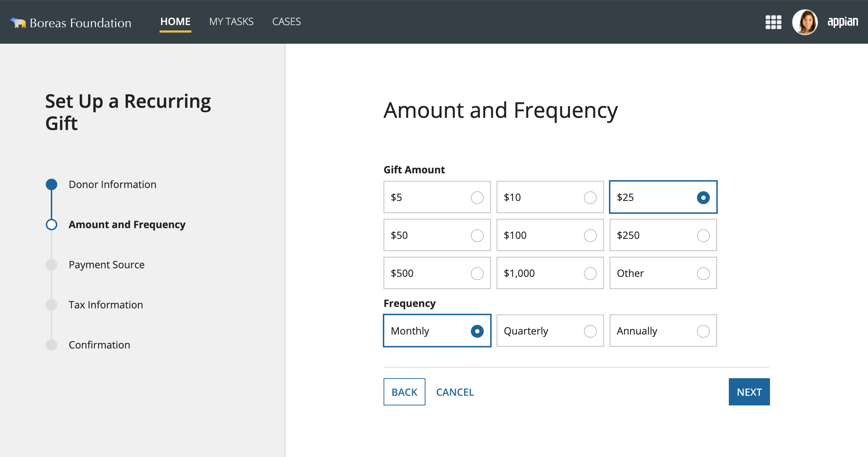Click the Donor Information step marker
The width and height of the screenshot is (868, 457).
(52, 184)
